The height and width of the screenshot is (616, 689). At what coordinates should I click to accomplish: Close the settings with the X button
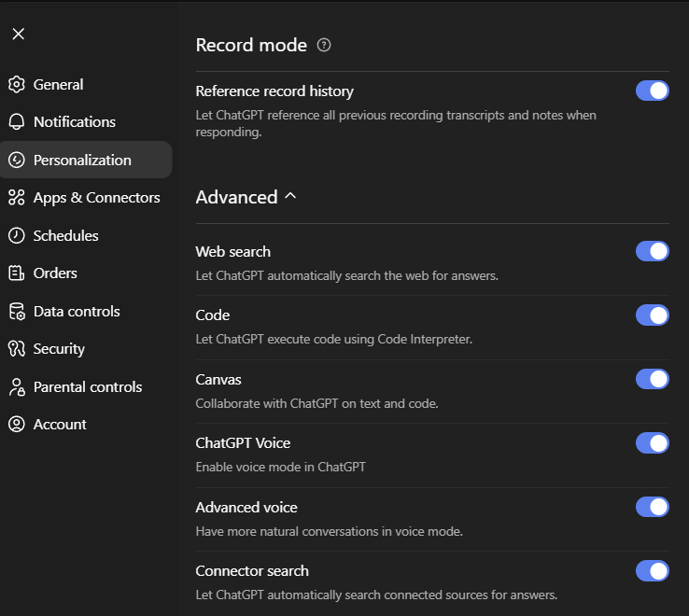point(19,35)
